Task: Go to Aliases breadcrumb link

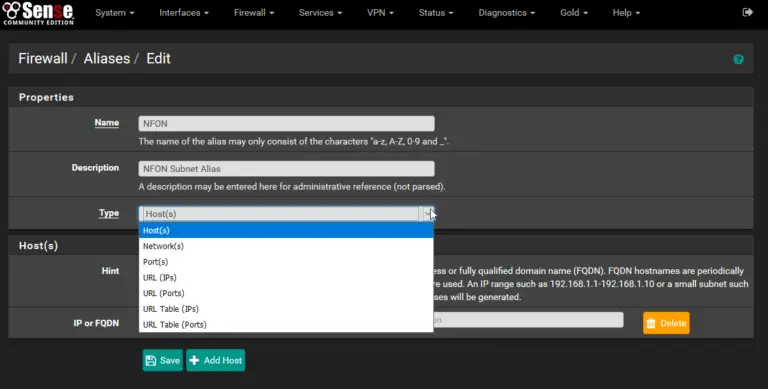Action: click(x=107, y=58)
